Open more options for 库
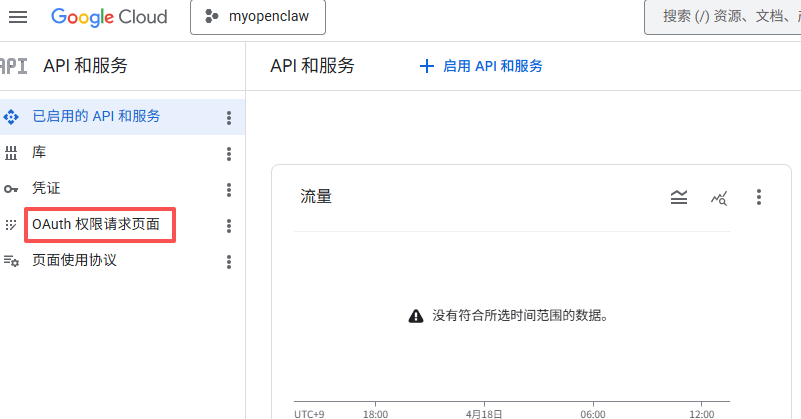 point(229,154)
